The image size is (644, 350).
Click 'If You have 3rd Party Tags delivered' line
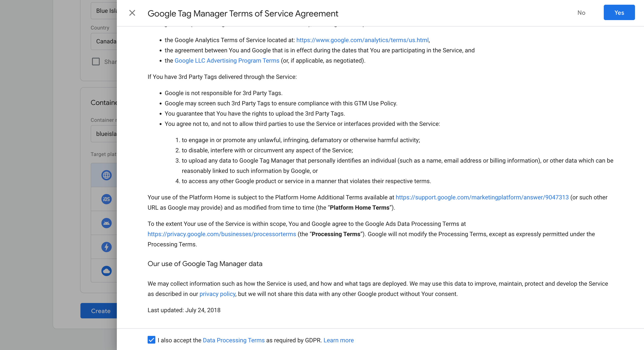pyautogui.click(x=222, y=77)
